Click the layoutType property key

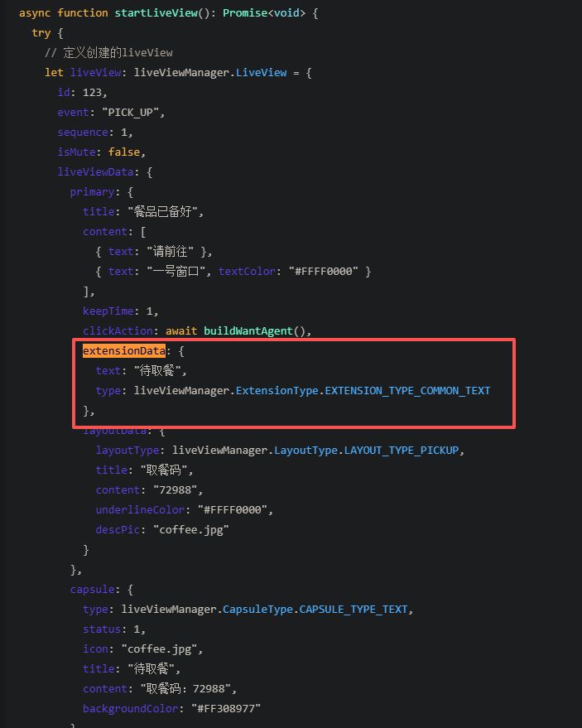(x=127, y=451)
